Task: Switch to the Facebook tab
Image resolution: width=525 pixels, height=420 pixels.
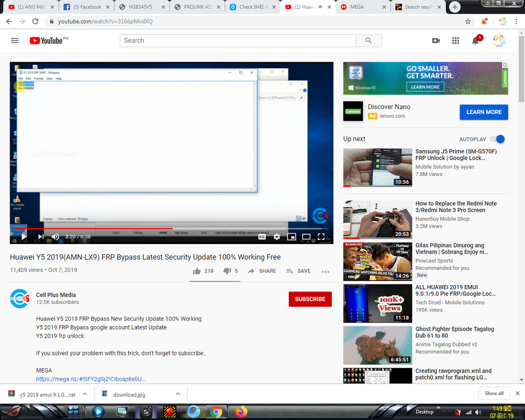Action: 86,7
